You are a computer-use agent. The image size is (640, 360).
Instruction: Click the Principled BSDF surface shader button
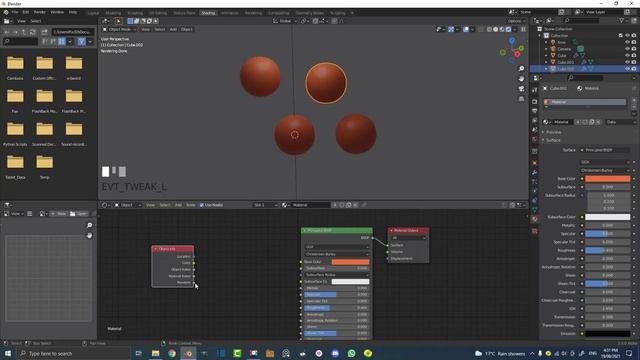point(606,150)
